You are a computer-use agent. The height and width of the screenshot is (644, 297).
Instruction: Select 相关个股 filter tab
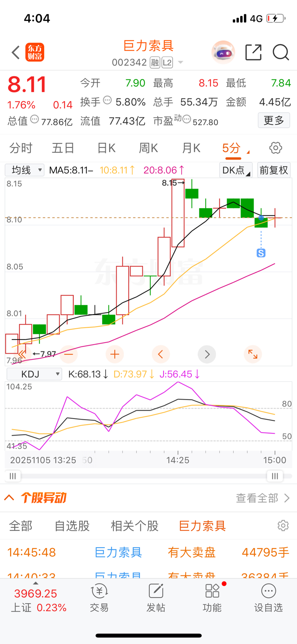click(135, 526)
